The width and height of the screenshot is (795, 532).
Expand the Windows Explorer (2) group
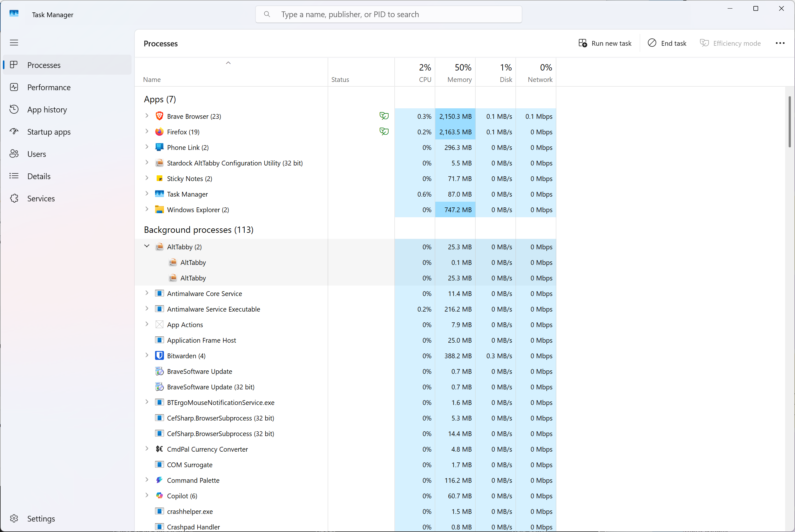tap(147, 209)
